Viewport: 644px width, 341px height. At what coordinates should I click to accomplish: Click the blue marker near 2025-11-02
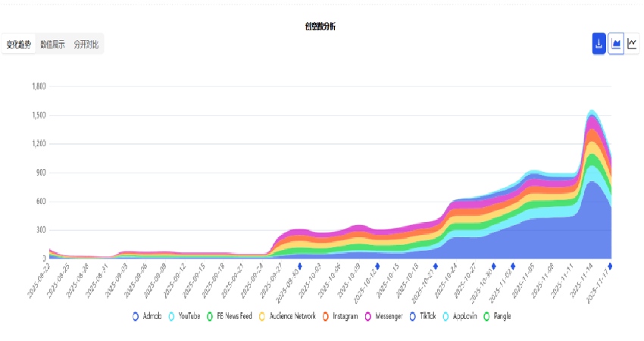tap(513, 266)
